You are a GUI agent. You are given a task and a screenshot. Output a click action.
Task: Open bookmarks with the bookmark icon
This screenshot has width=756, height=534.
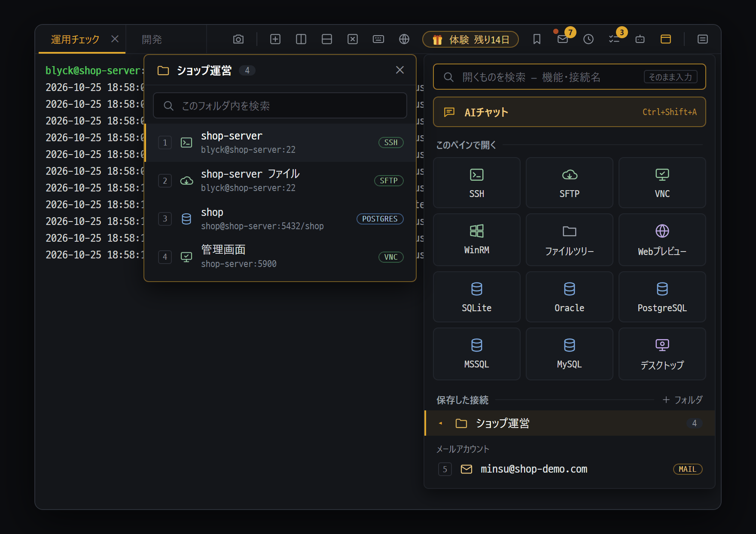537,39
